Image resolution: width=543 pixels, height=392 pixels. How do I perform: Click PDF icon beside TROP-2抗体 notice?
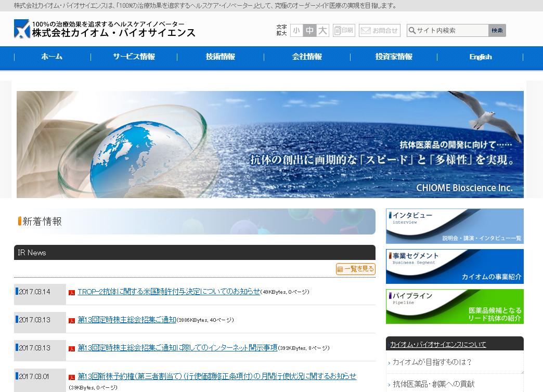click(72, 293)
